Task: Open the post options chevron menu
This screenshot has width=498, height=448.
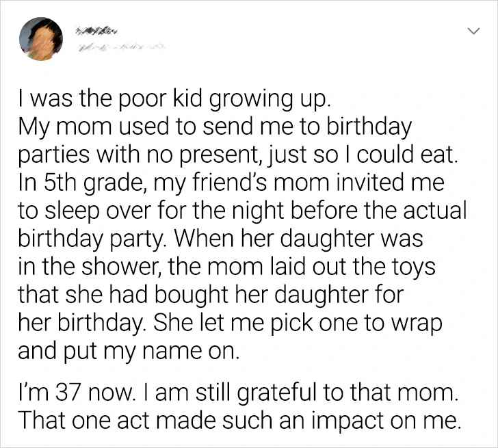Action: (472, 31)
